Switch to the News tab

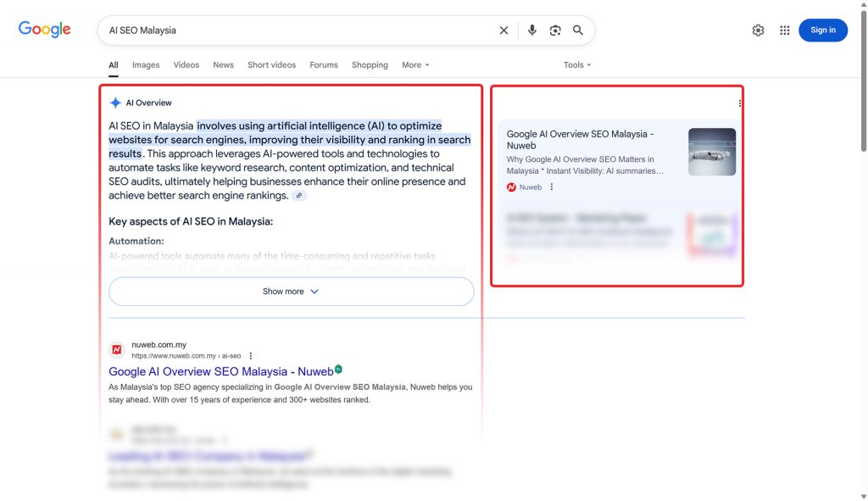[x=223, y=64]
